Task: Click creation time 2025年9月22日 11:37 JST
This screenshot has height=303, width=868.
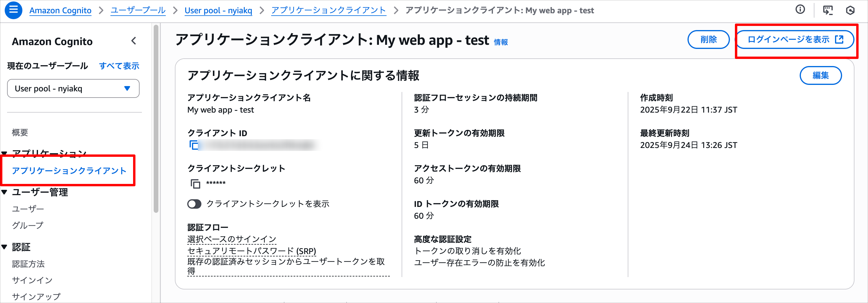Action: pos(689,110)
